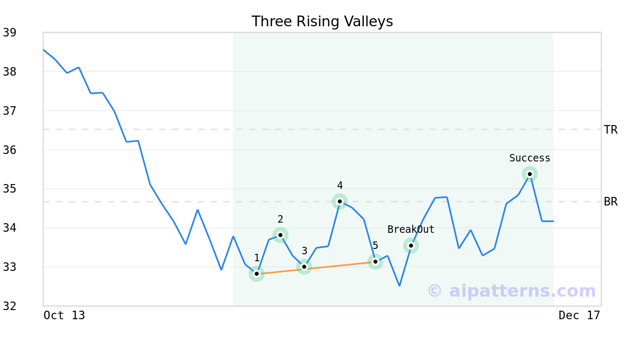This screenshot has height=338, width=644.
Task: Click the 32 value on the price axis
Action: (10, 306)
